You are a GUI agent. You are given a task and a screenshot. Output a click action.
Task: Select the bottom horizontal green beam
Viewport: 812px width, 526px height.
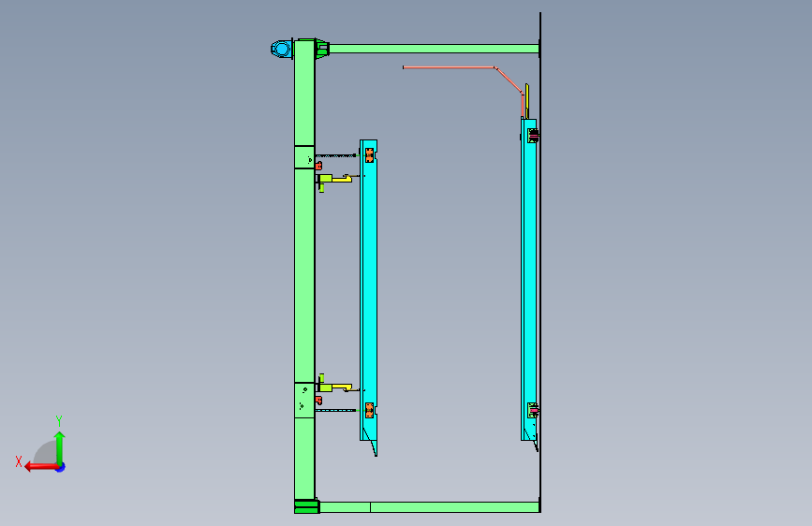point(429,507)
